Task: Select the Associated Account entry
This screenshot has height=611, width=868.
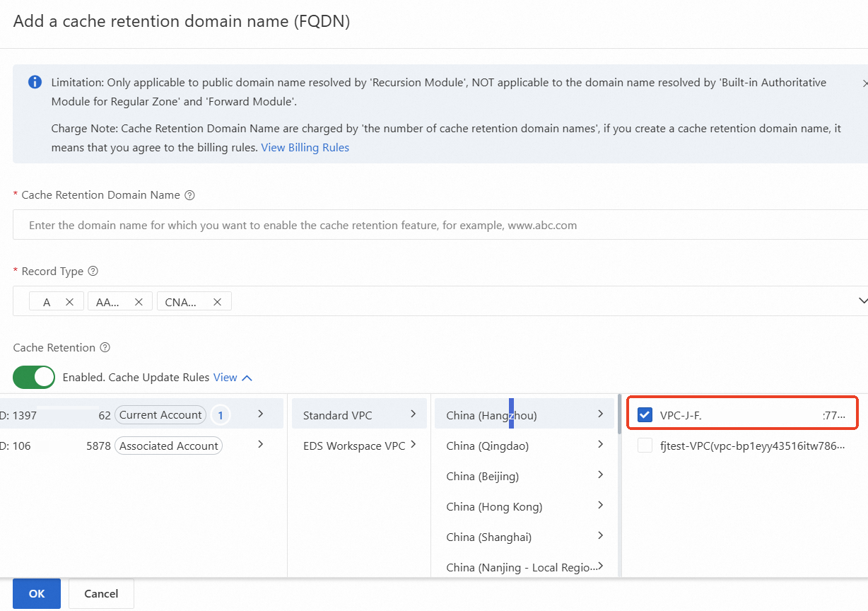Action: pos(168,446)
